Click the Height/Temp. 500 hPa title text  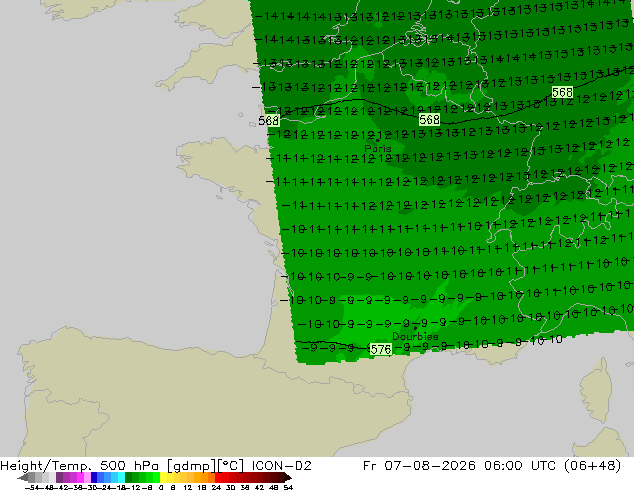click(80, 466)
